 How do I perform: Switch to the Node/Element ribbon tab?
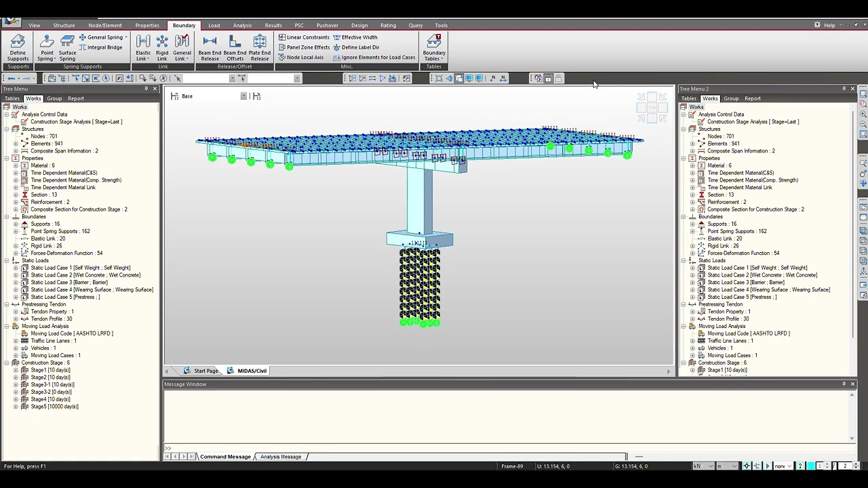(x=105, y=25)
